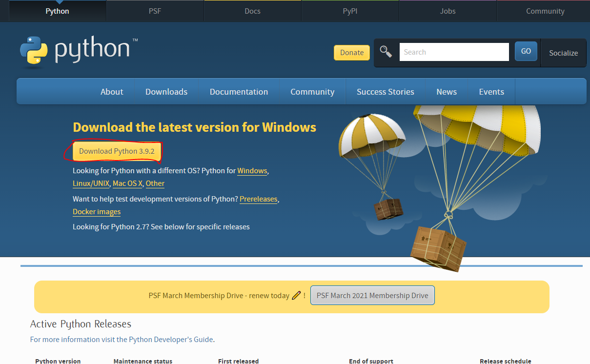Click the 'Download the latest version for Windows' heading
Viewport: 590px width, 364px height.
click(x=194, y=127)
